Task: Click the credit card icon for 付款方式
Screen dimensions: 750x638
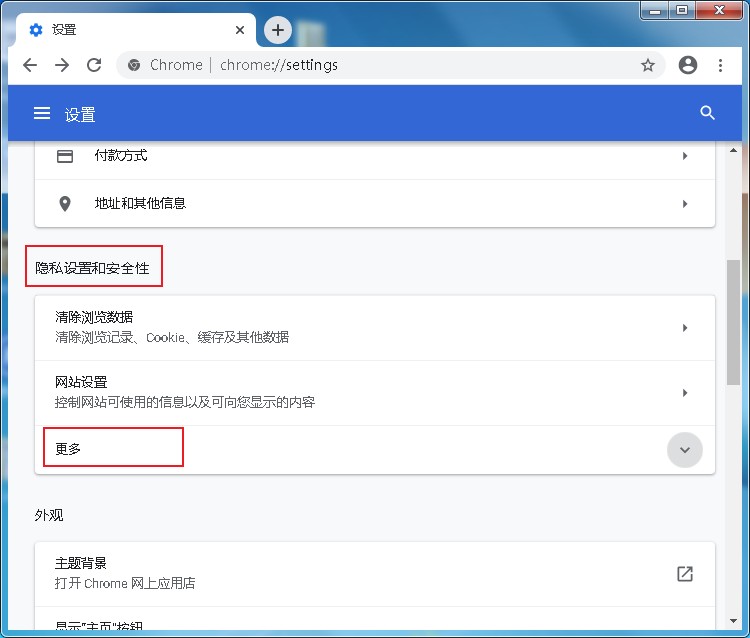Action: click(65, 156)
